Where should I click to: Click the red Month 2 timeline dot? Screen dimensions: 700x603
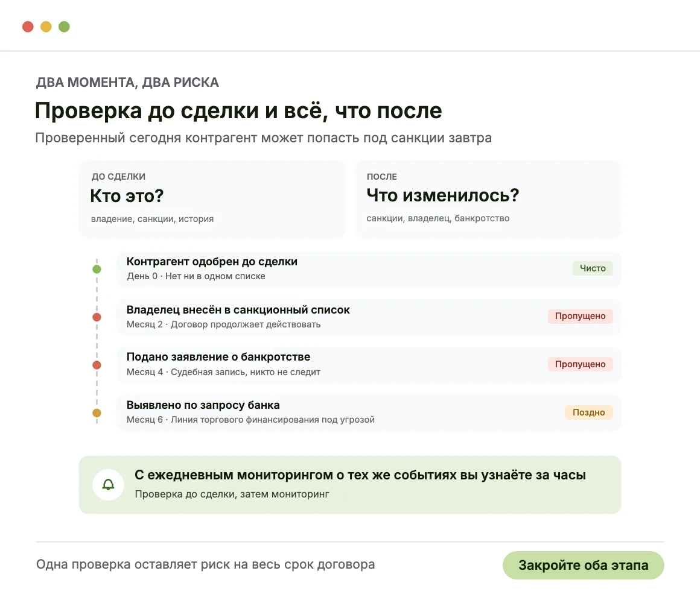click(x=97, y=317)
